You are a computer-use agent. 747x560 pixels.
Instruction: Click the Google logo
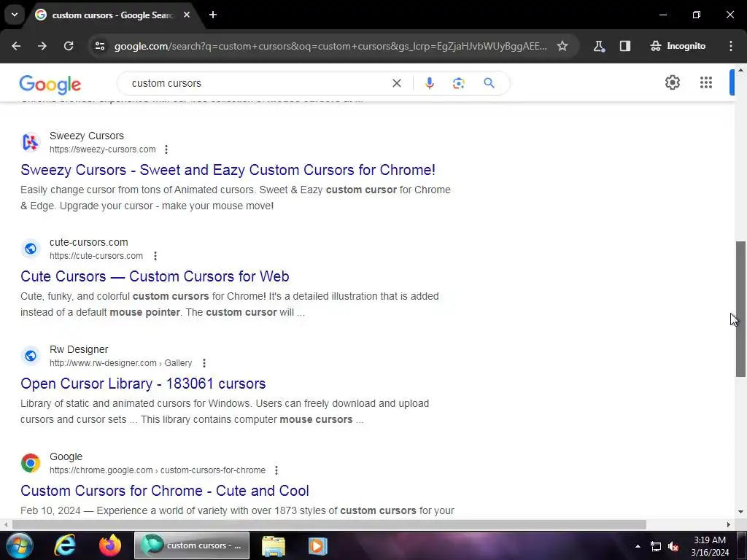pyautogui.click(x=50, y=85)
